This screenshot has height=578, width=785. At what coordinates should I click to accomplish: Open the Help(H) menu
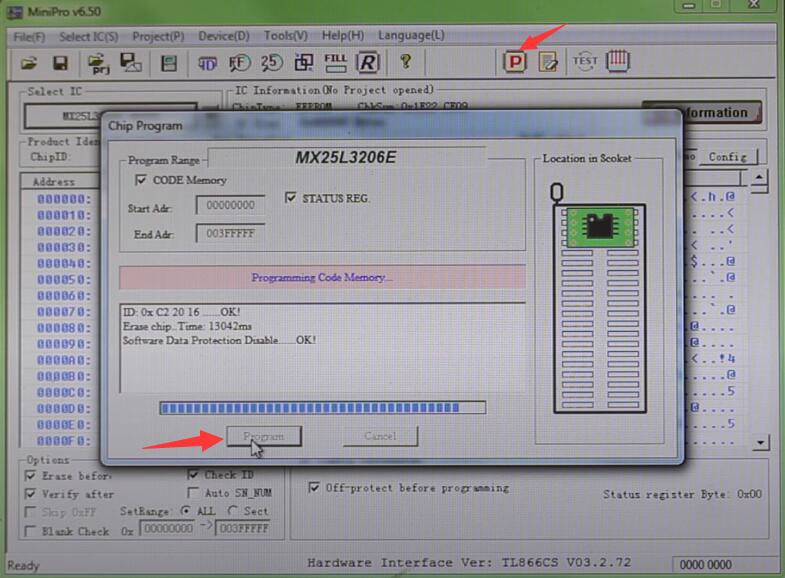pos(343,36)
